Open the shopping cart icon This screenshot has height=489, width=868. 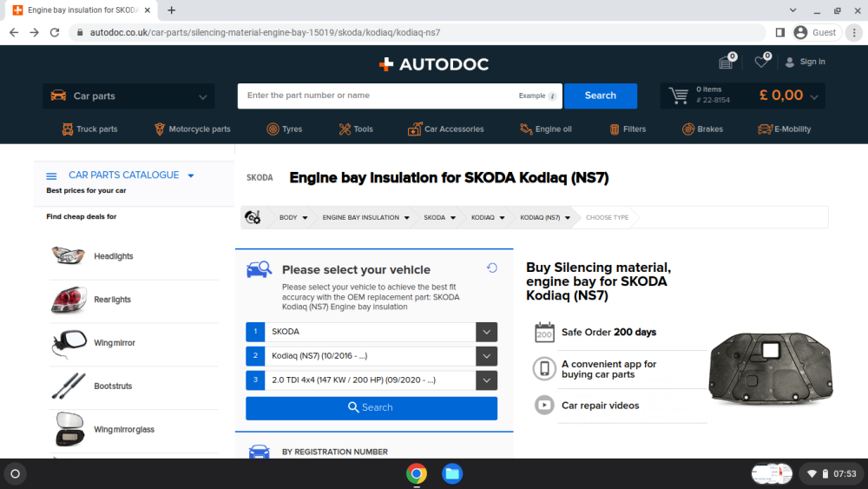pyautogui.click(x=679, y=96)
